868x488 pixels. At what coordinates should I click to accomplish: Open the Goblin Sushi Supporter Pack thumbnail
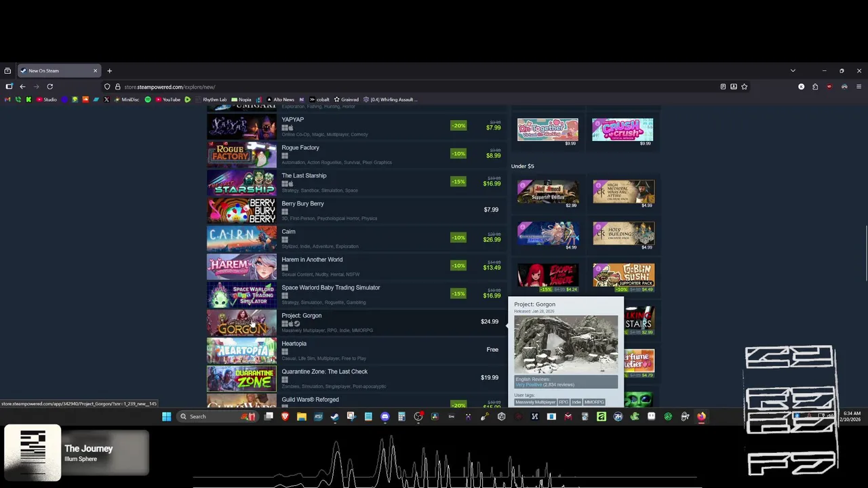pos(623,275)
